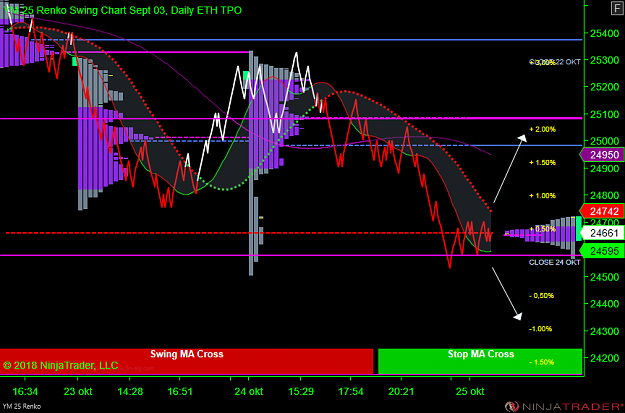Image resolution: width=625 pixels, height=413 pixels.
Task: Click the 25 okt date label
Action: [x=470, y=391]
